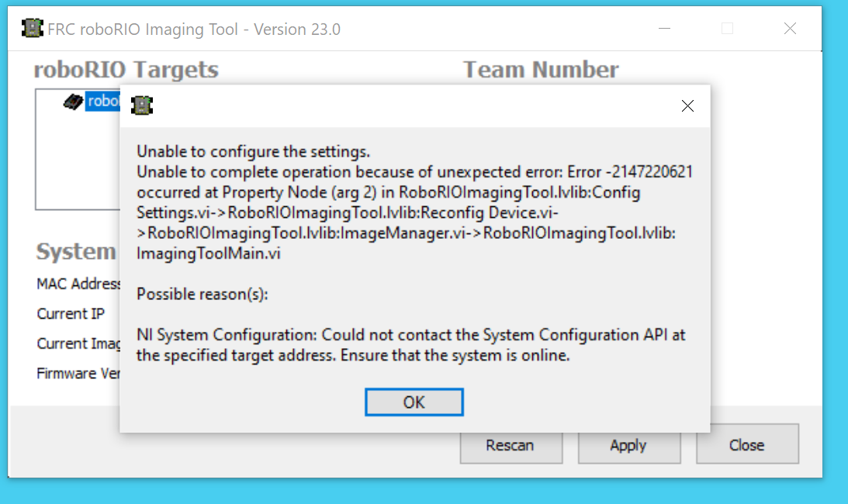Minimize the Imaging Tool window
Viewport: 848px width, 504px height.
[665, 28]
